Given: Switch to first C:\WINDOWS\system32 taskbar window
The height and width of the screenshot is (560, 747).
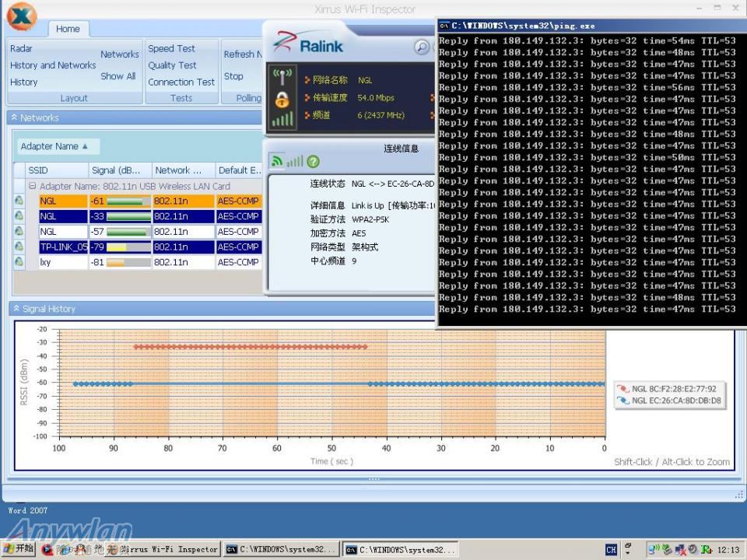Looking at the screenshot, I should pyautogui.click(x=282, y=550).
